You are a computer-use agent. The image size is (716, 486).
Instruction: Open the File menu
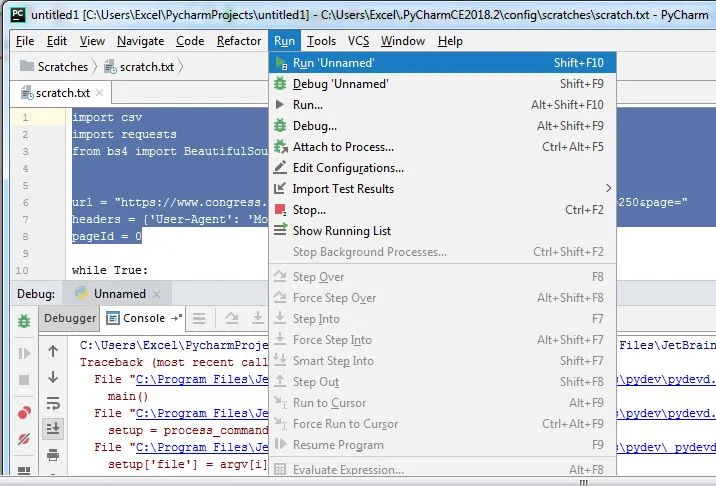(x=25, y=41)
